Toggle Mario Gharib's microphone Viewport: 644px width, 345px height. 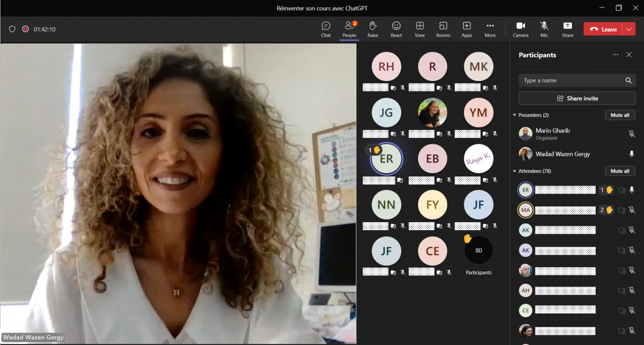632,134
